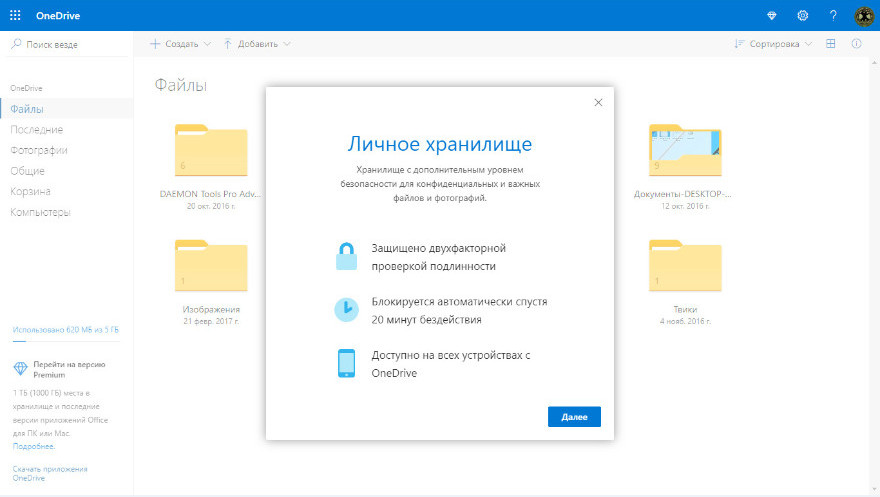Click Скачать приложения OneDrive link
Image resolution: width=880 pixels, height=497 pixels.
(50, 473)
